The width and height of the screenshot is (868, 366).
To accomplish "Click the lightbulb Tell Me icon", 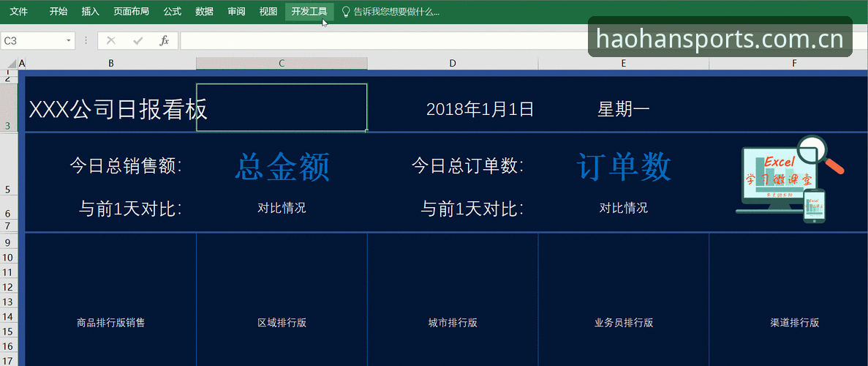I will (x=346, y=12).
